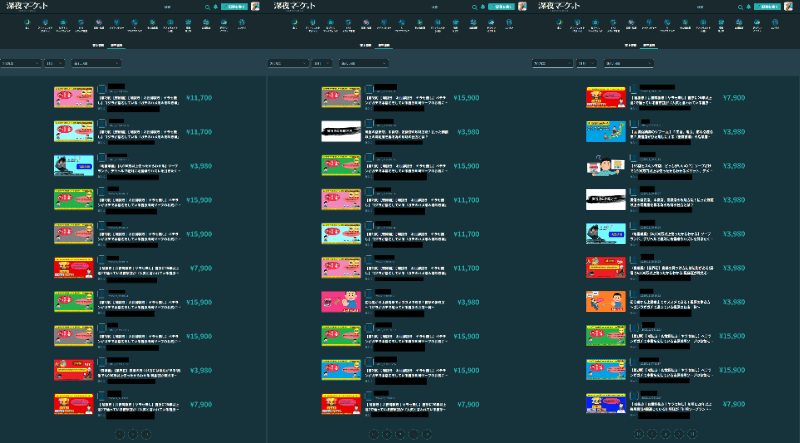
Task: Click the bell icon in the right panel header
Action: [748, 6]
